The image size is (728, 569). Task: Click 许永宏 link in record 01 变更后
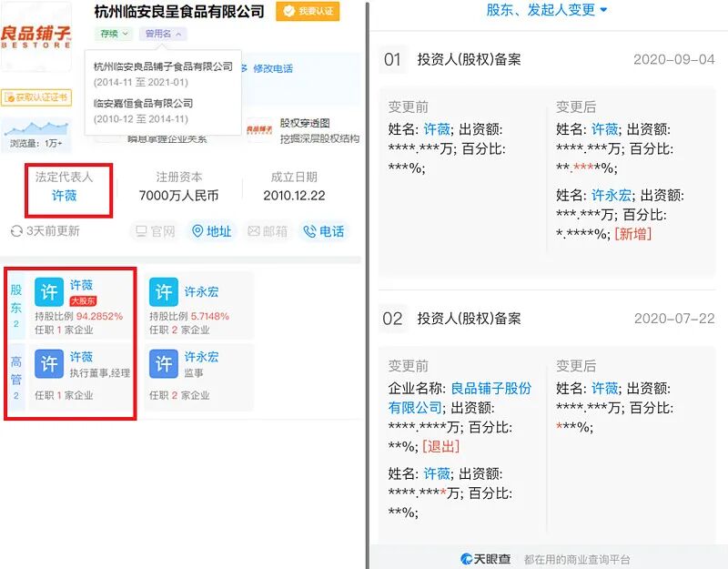(611, 195)
